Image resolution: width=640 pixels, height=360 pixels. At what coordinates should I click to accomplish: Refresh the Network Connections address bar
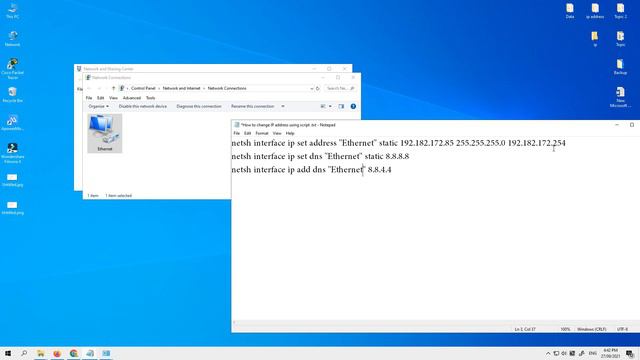pos(318,89)
